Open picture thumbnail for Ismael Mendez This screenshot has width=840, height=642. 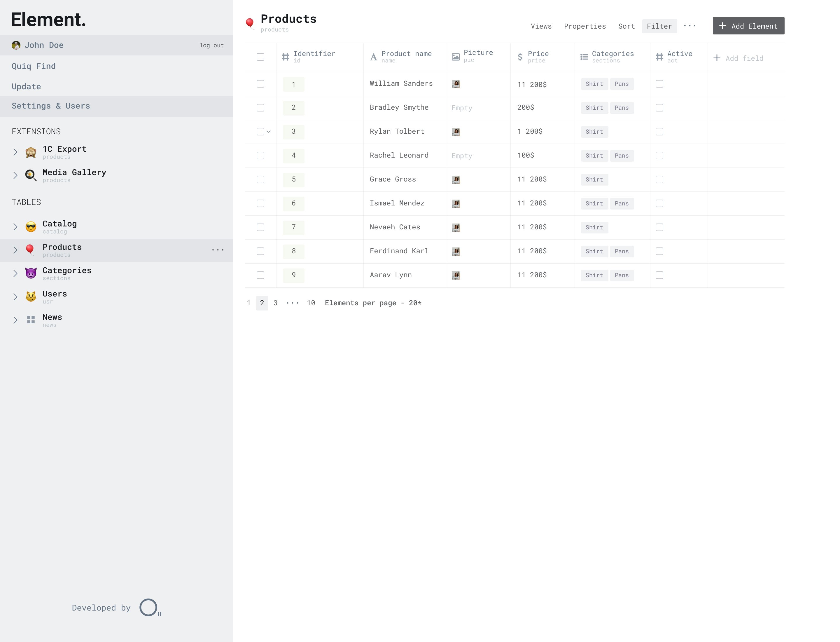point(456,203)
